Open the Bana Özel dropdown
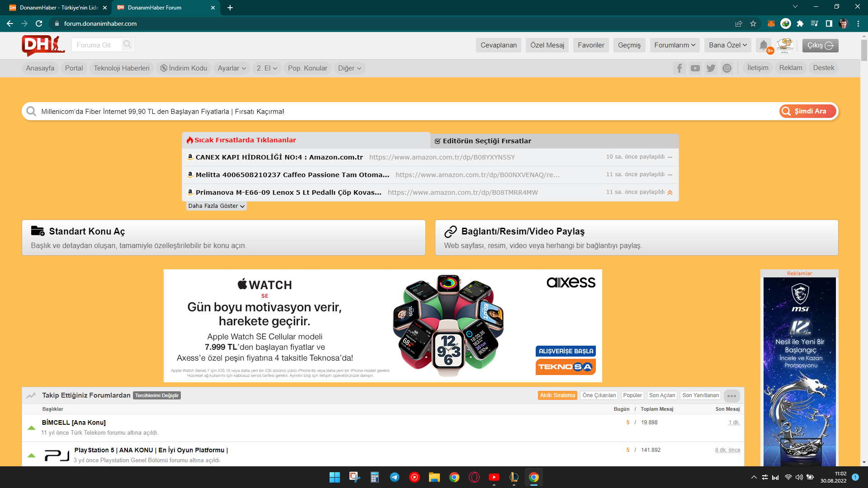The image size is (868, 488). point(727,45)
